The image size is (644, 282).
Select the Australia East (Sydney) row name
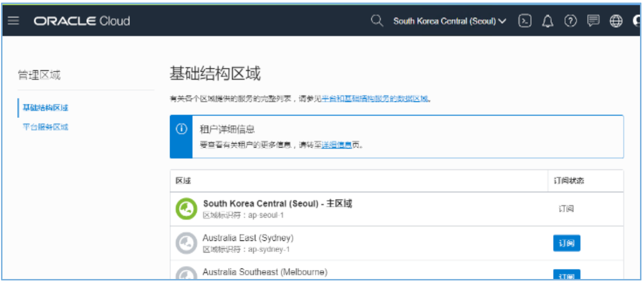[x=248, y=238]
